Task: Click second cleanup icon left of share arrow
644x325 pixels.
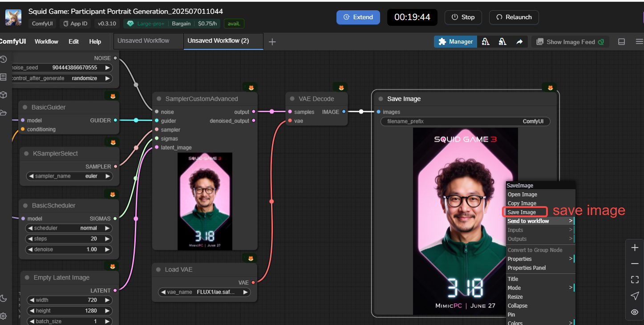Action: [x=502, y=41]
